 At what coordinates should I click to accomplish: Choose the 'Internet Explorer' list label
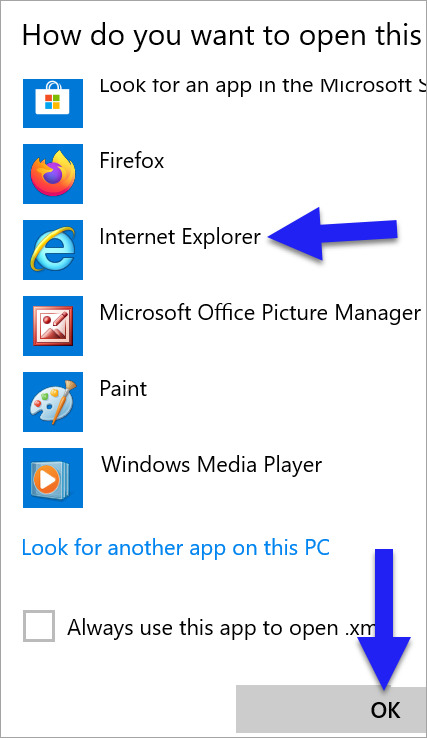[180, 236]
